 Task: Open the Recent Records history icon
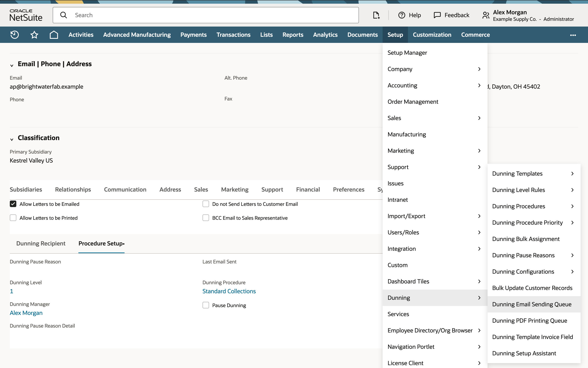pyautogui.click(x=14, y=35)
